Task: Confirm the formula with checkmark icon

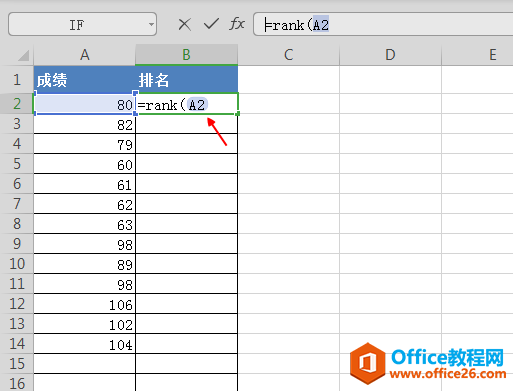Action: tap(211, 24)
